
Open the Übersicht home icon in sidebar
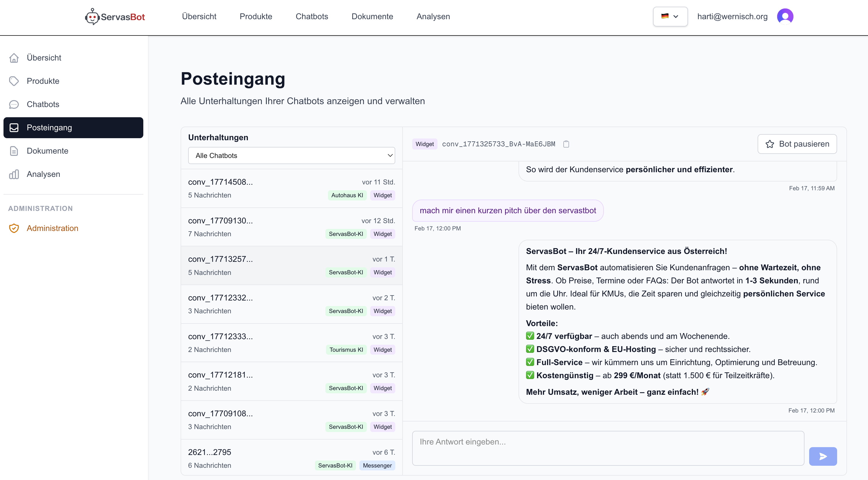tap(14, 58)
